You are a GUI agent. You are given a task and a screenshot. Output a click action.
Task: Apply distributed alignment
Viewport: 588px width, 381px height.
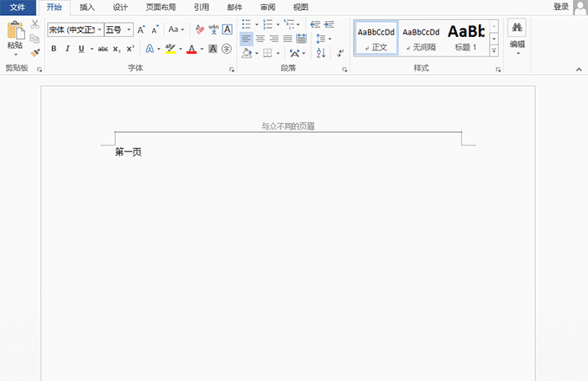[301, 39]
